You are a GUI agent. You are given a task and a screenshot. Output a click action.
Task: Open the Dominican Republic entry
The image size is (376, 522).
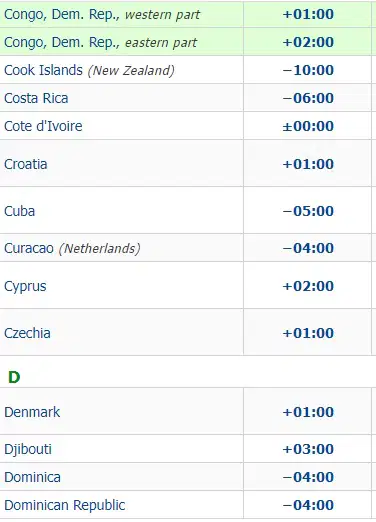[x=65, y=505]
